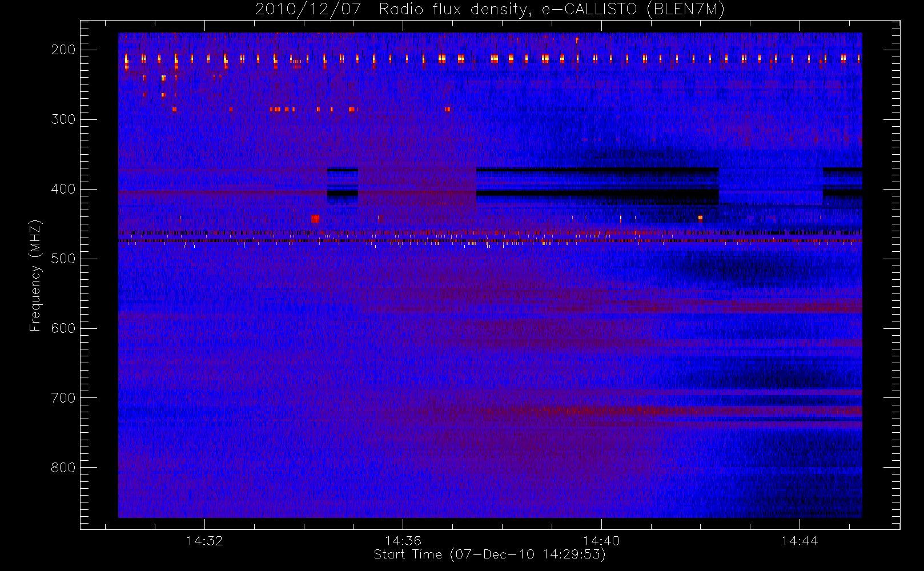Select the '800' frequency axis label
This screenshot has width=924, height=571.
click(63, 468)
